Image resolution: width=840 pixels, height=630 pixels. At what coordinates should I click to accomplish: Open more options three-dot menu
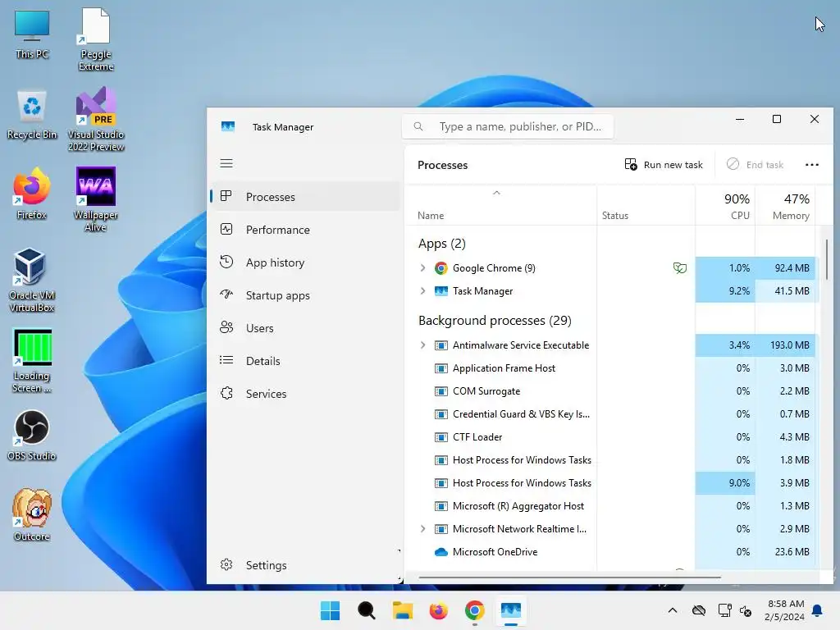tap(811, 164)
